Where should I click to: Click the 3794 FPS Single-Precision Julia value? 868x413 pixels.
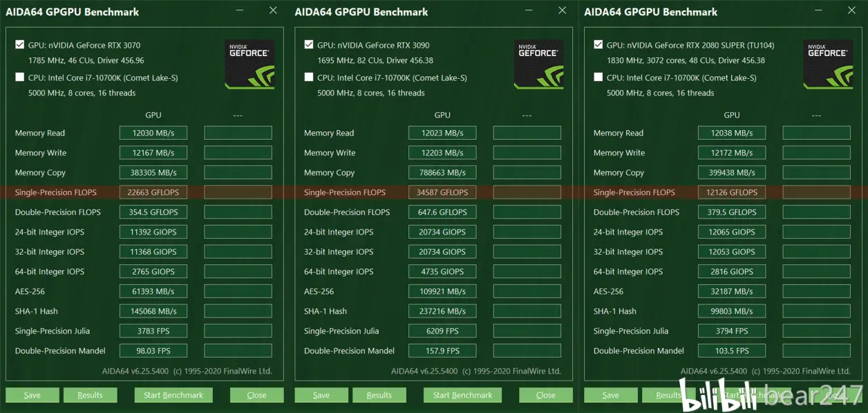click(732, 331)
